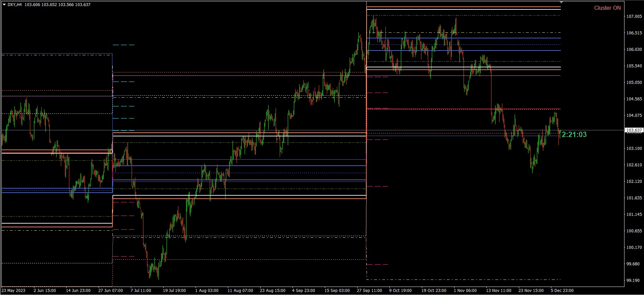Click time axis label 9 Oct 19:00
The image size is (644, 295).
400,290
